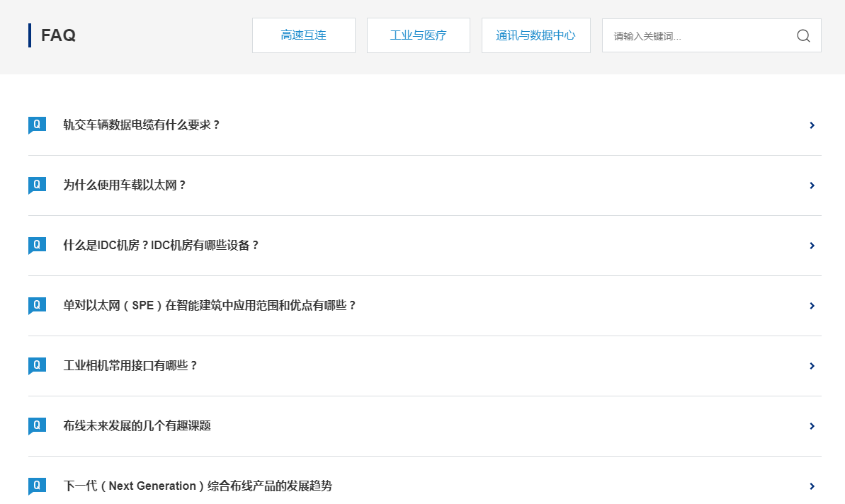Select the 工业与医疗 category tab
Screen dimensions: 845x504
(x=418, y=35)
